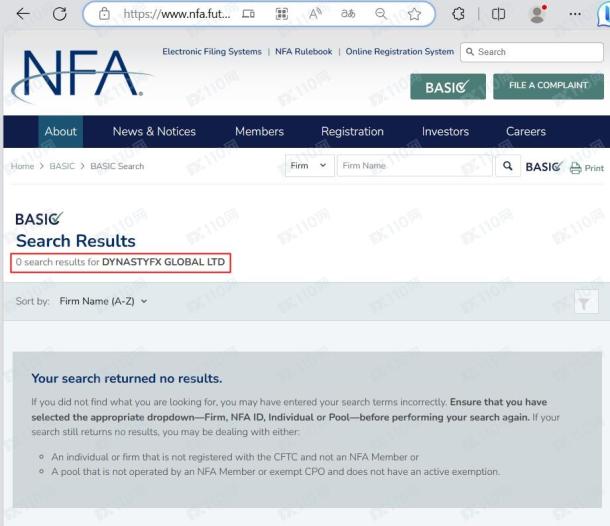This screenshot has height=526, width=610.
Task: Go to BASIC Search breadcrumb
Action: click(117, 166)
